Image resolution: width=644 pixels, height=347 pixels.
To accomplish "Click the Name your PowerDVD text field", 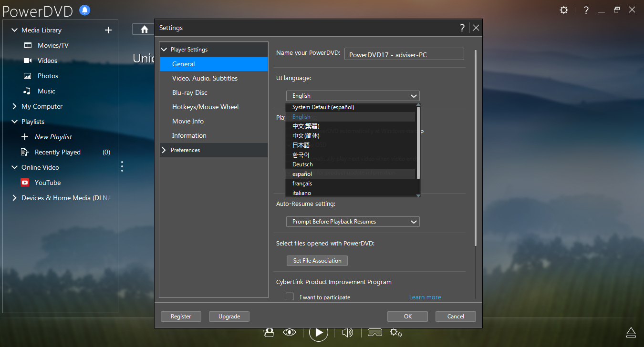I will click(x=404, y=54).
